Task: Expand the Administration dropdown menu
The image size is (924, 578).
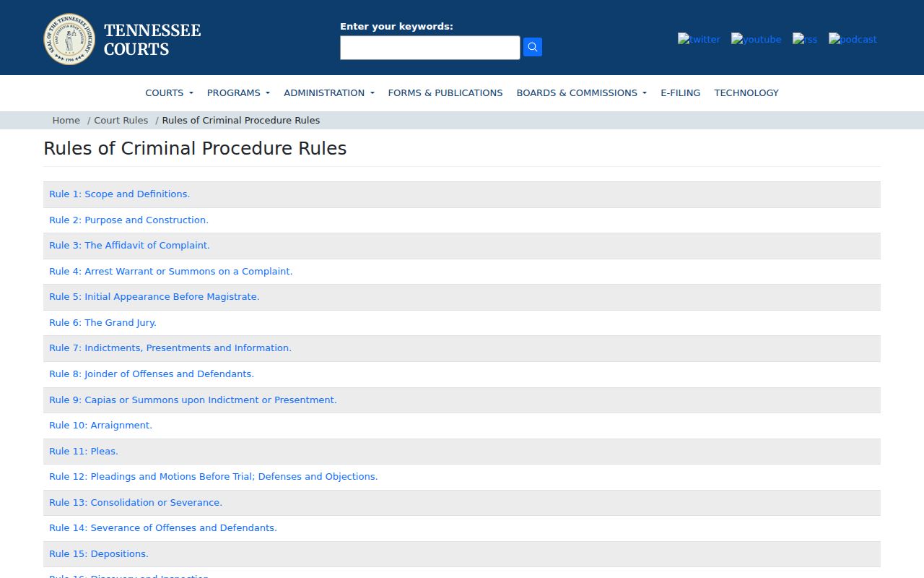Action: (329, 92)
